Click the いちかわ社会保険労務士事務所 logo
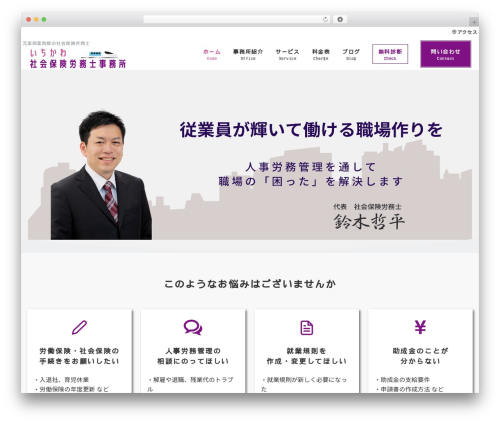 [78, 58]
